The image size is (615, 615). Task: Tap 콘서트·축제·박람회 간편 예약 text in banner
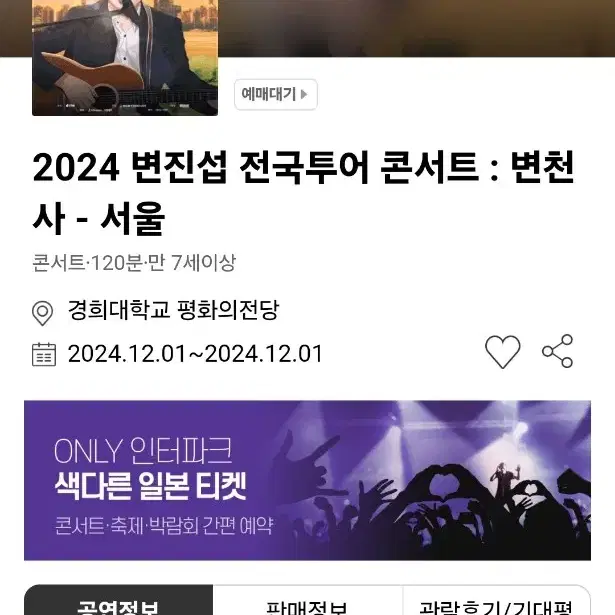pos(164,526)
